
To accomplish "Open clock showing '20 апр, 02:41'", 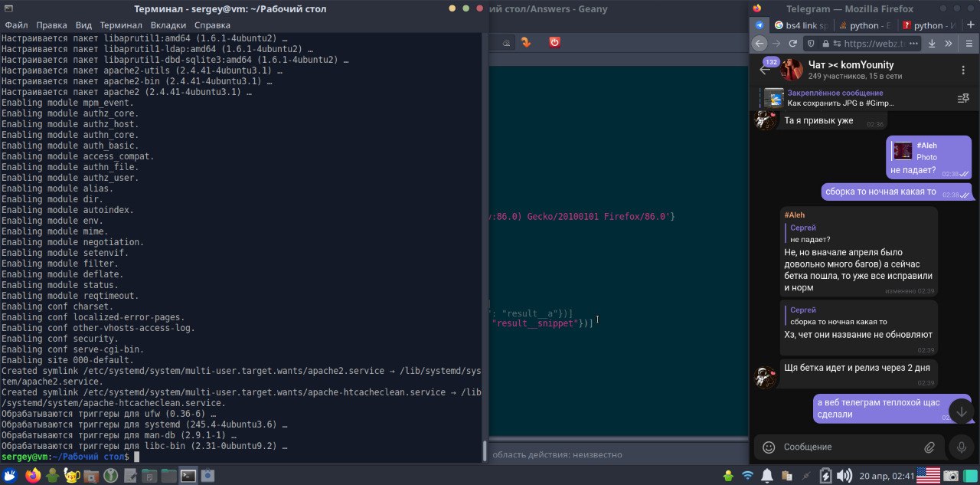I will pos(885,476).
